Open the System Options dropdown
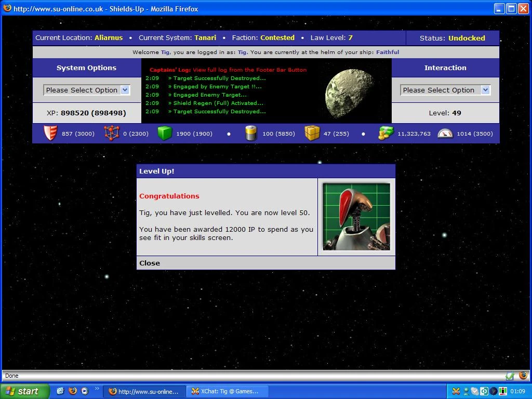Image resolution: width=532 pixels, height=399 pixels. [x=87, y=90]
